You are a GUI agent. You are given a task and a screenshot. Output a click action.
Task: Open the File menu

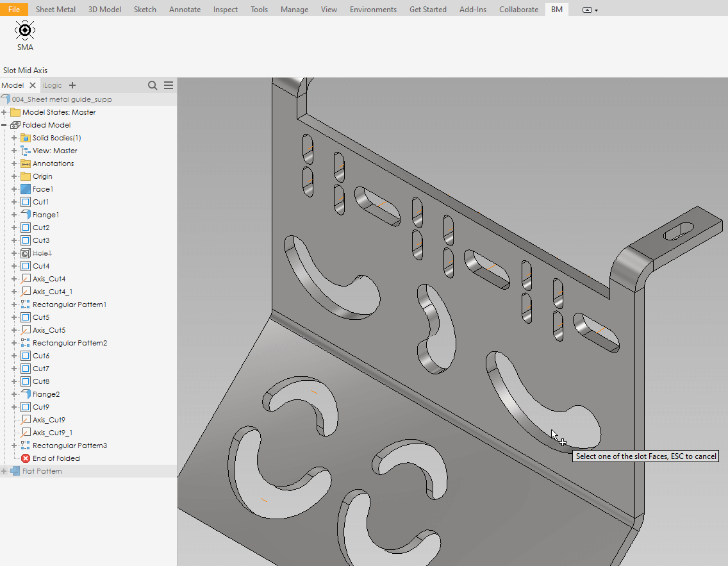point(14,10)
